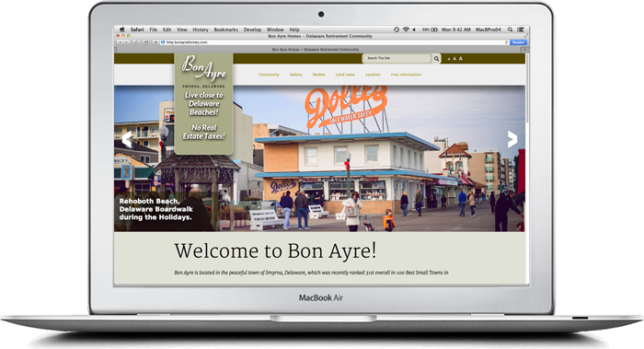Click the Safari forward arrow button
Screen dimensions: 644x349
(x=127, y=42)
